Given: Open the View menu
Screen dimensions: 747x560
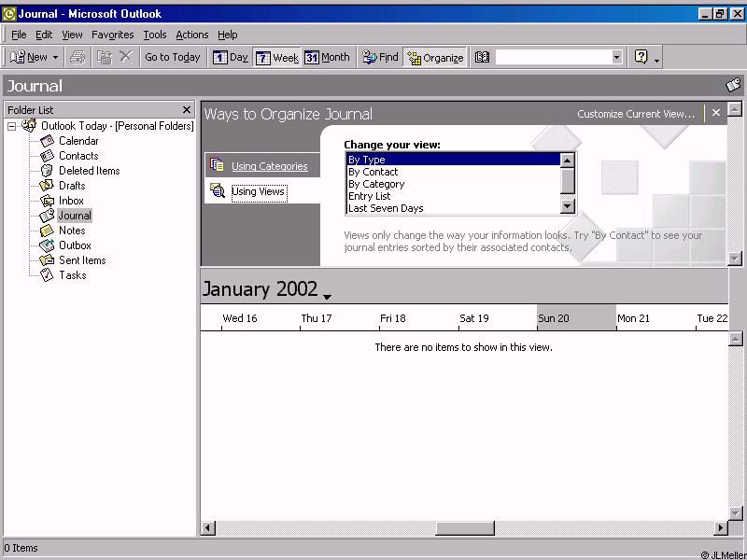Looking at the screenshot, I should point(72,35).
